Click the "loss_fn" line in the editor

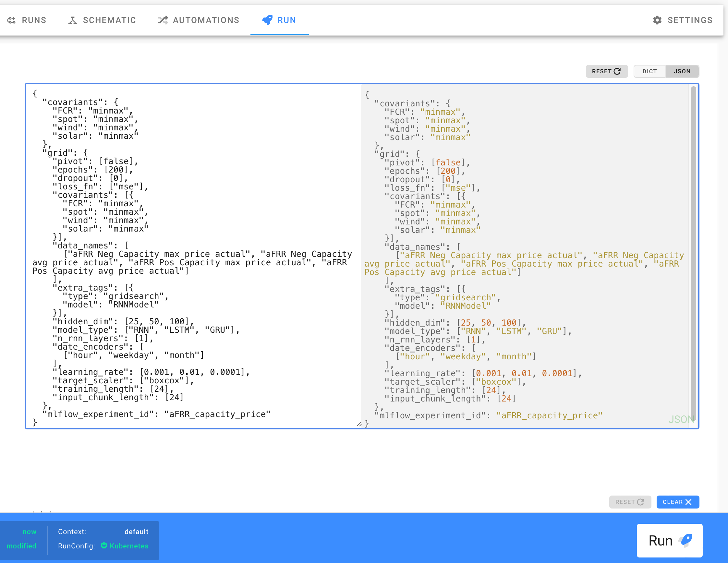coord(101,187)
